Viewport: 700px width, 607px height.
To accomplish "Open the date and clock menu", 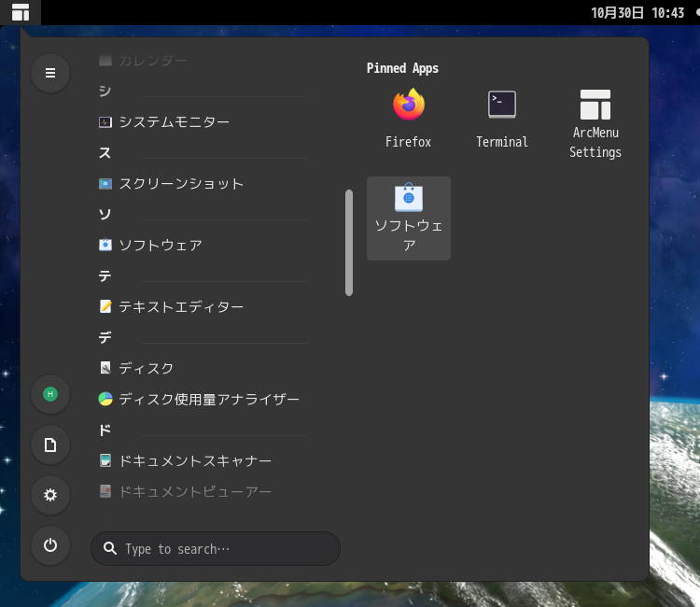I will 637,12.
